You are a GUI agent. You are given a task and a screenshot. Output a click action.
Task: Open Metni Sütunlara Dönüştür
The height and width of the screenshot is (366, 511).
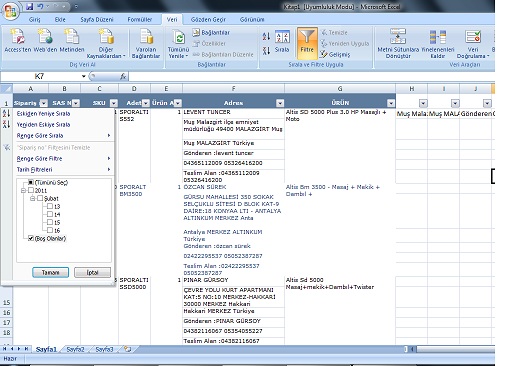coord(398,43)
